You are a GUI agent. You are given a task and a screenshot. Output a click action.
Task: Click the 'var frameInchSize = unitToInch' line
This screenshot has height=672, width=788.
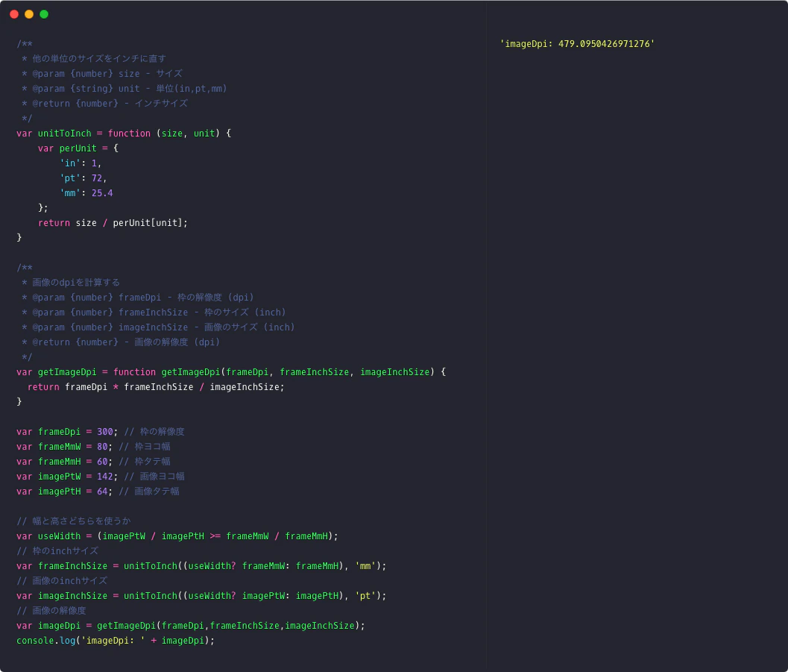(x=201, y=566)
